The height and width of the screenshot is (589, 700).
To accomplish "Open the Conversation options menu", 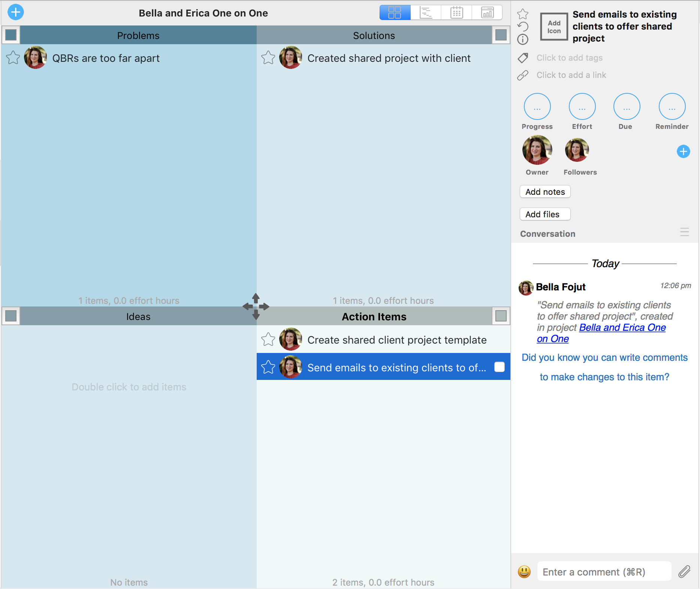I will click(684, 232).
